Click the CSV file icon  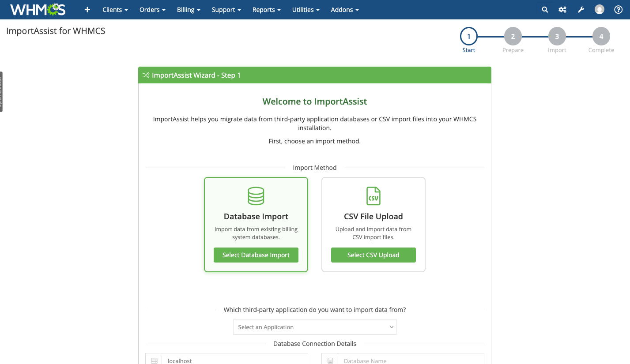373,196
